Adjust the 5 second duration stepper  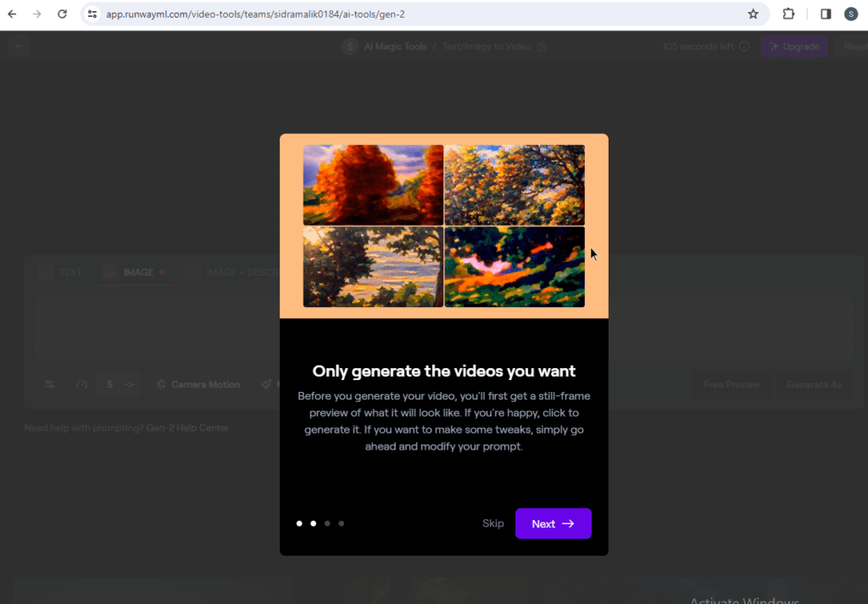110,384
